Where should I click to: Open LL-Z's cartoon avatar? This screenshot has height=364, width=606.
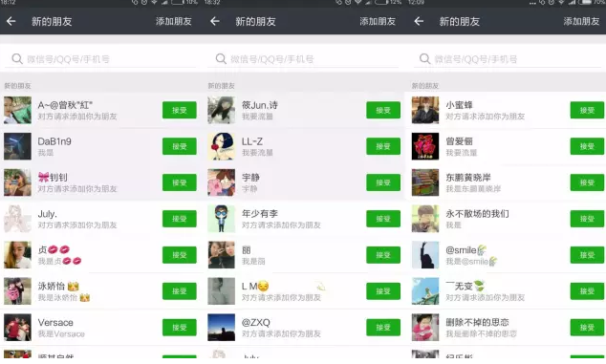(x=221, y=146)
